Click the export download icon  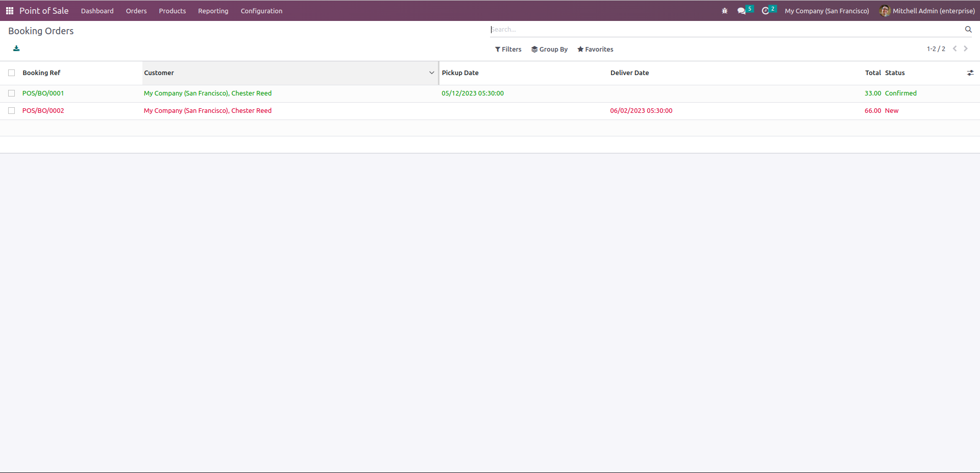[x=16, y=49]
